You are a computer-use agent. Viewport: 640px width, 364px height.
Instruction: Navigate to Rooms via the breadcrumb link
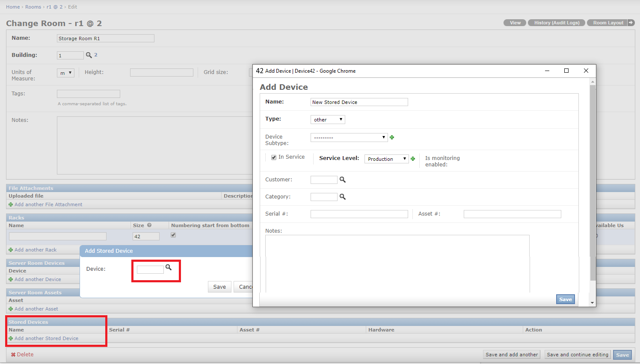33,6
